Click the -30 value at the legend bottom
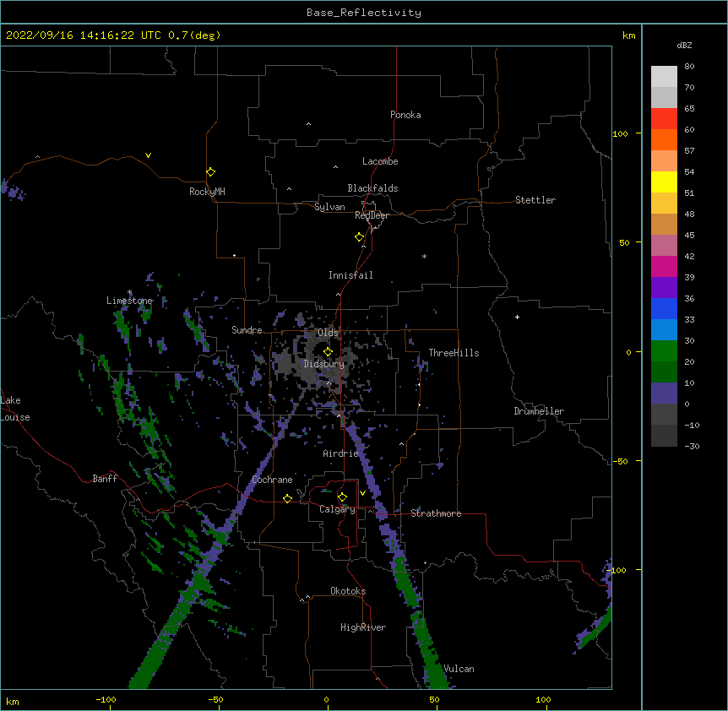Screen dimensions: 728x711 coord(692,446)
